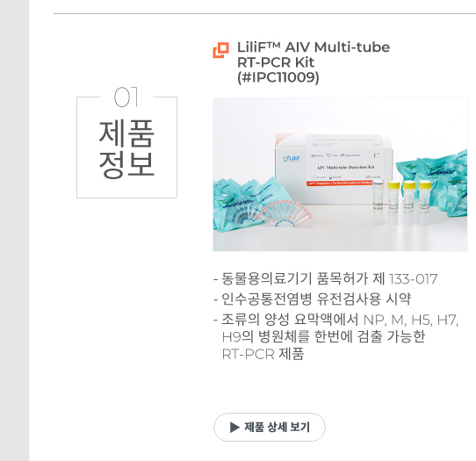The image size is (476, 461).
Task: Click the 제품 정보 section box
Action: pyautogui.click(x=126, y=148)
